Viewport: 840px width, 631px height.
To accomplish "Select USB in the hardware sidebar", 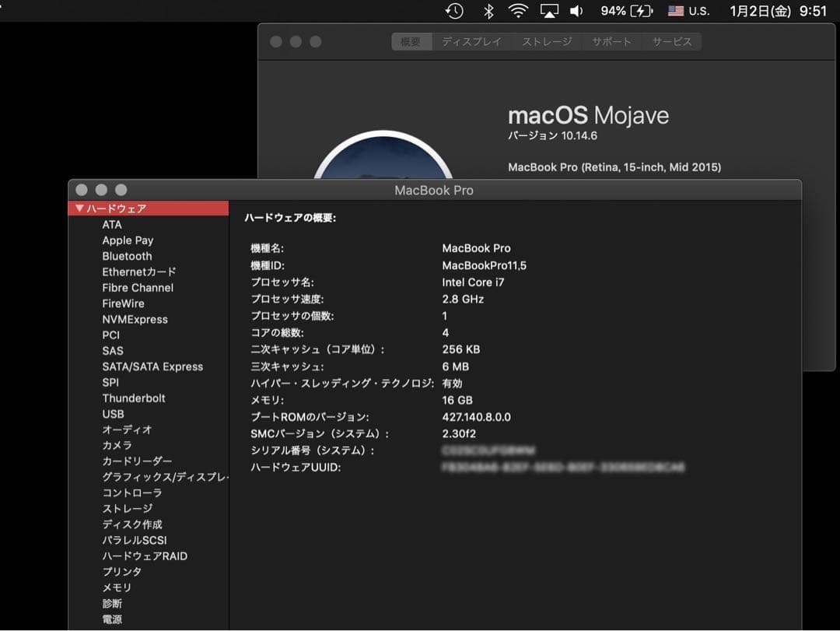I will point(113,414).
